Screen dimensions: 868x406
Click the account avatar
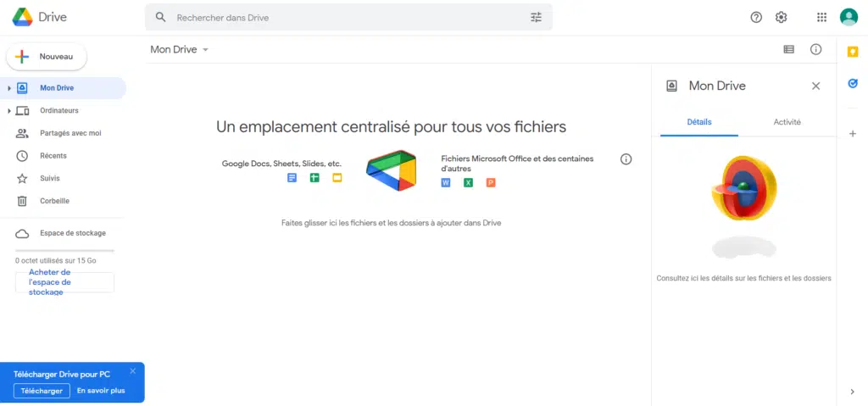coord(849,17)
